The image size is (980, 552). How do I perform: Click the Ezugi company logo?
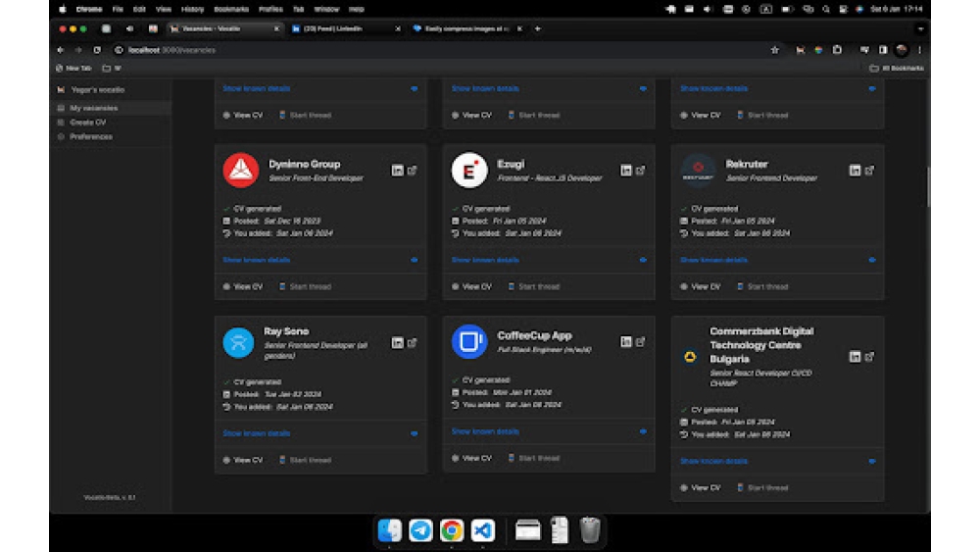tap(469, 170)
